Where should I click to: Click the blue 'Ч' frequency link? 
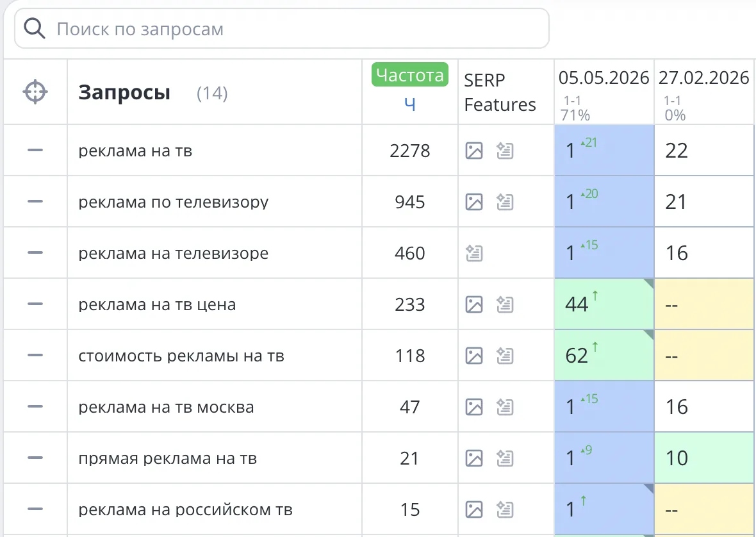(x=410, y=104)
